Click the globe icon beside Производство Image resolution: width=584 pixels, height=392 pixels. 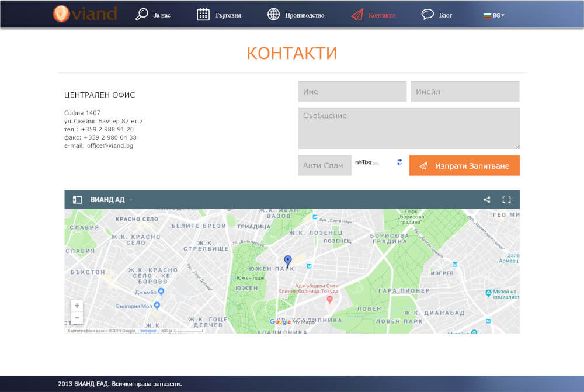(x=273, y=14)
